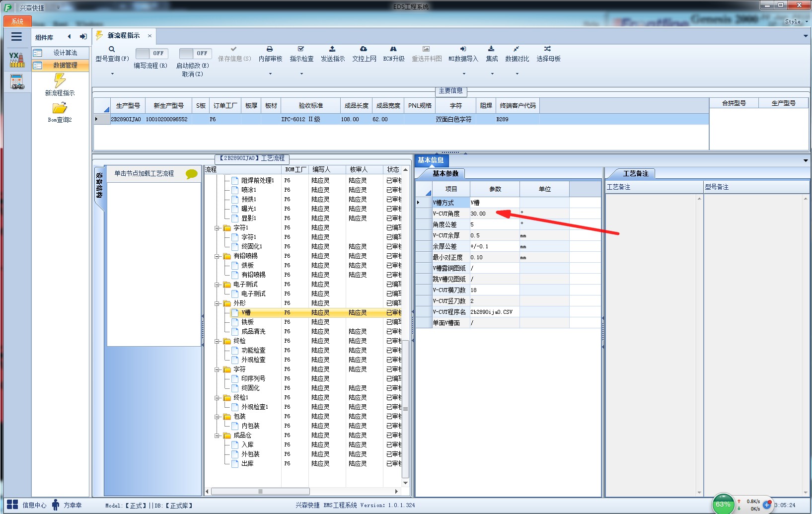Click the 文控上网 cloud upload icon
The height and width of the screenshot is (514, 812).
[364, 49]
